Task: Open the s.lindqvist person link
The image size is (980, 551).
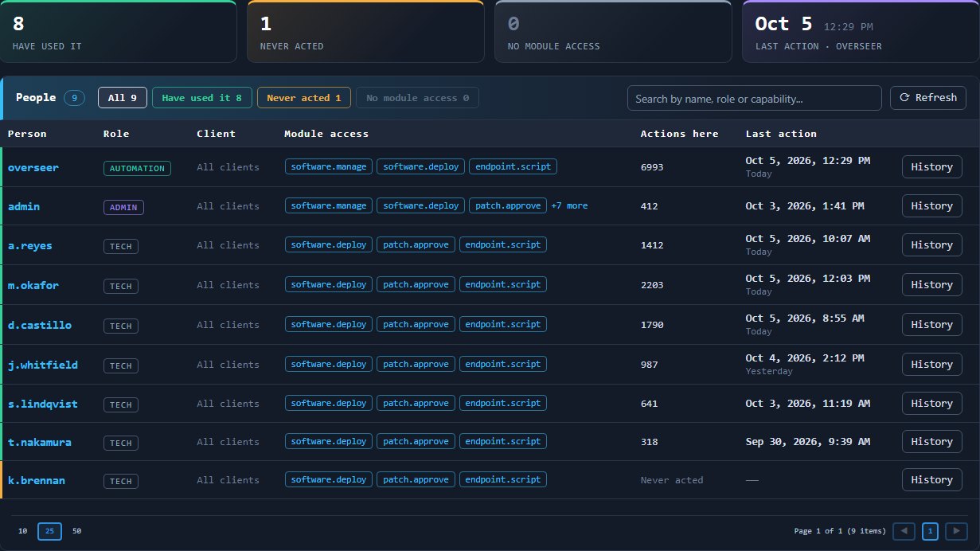Action: coord(43,404)
